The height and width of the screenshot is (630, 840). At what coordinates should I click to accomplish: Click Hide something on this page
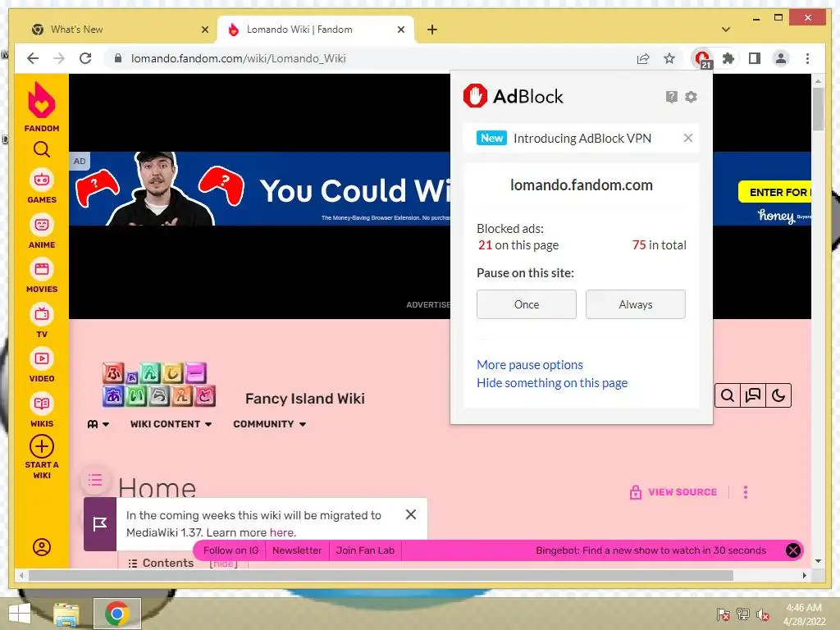(552, 383)
